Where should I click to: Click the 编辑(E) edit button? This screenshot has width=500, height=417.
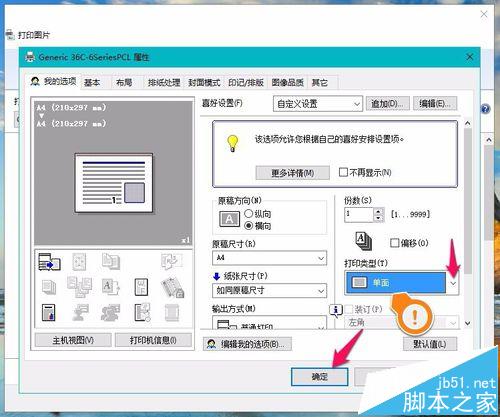(435, 104)
